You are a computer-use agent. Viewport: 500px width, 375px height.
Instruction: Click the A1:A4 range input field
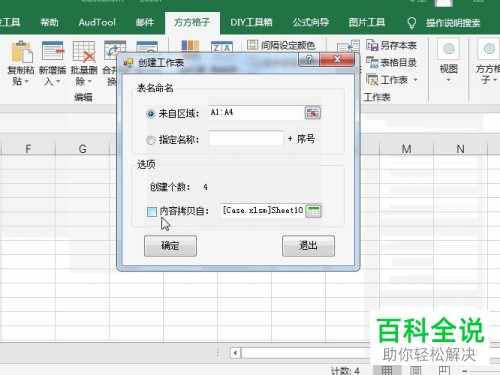click(257, 113)
